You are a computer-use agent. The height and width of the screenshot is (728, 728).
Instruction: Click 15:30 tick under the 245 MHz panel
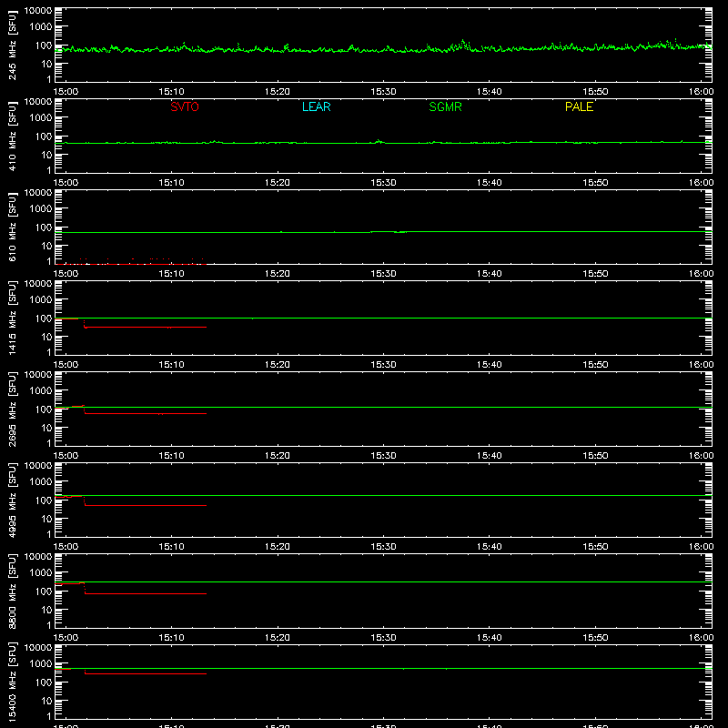click(x=383, y=92)
